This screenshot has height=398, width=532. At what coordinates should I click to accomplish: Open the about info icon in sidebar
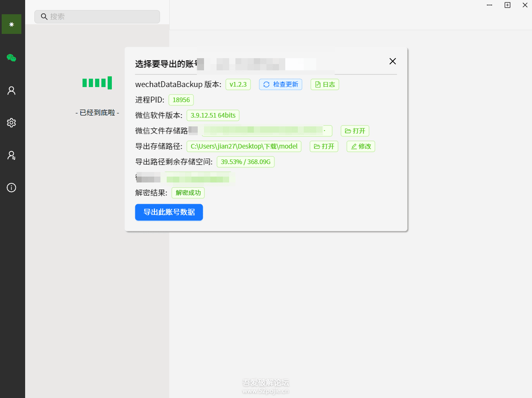point(11,187)
